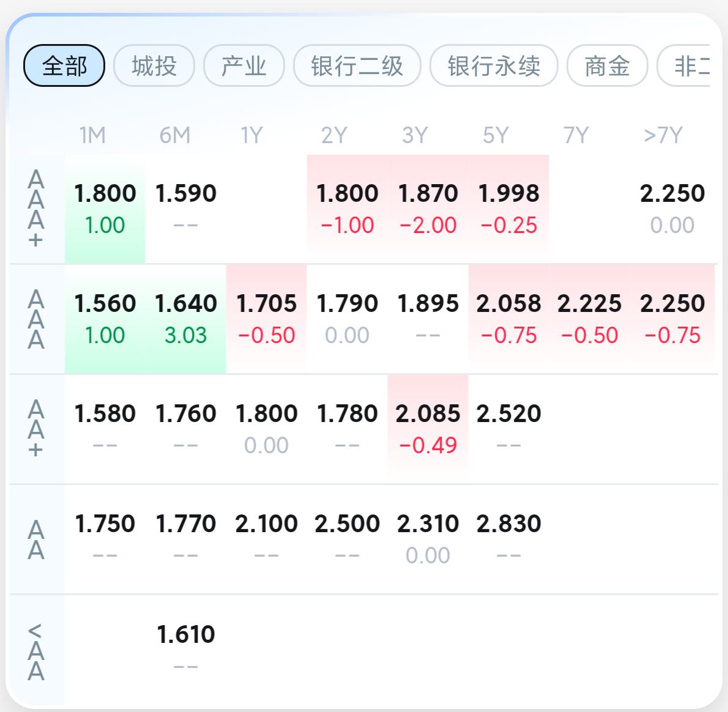Select AAA 6M cell showing 1.640

click(x=185, y=319)
